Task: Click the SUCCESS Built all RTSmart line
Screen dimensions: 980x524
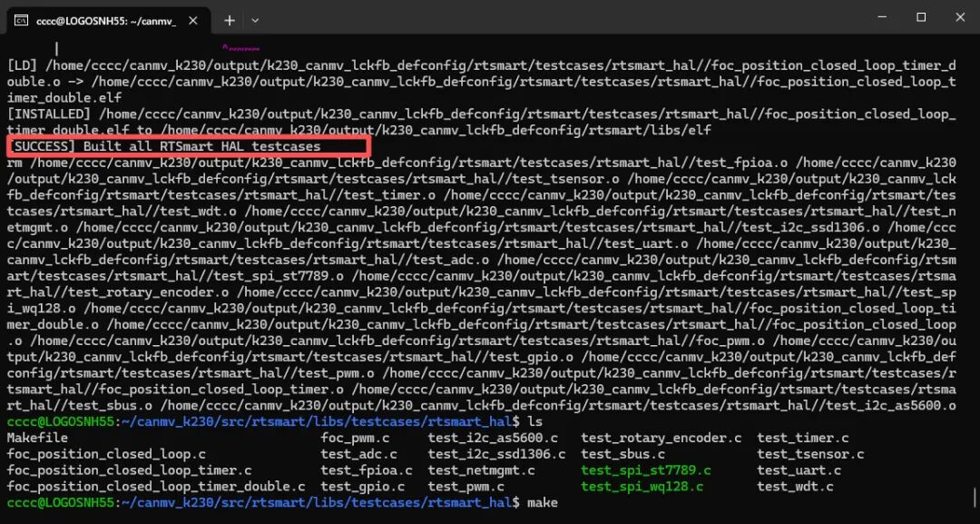Action: coord(189,146)
